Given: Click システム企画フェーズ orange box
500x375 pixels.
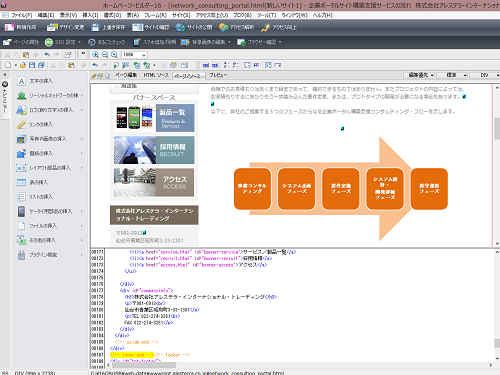Looking at the screenshot, I should (296, 189).
